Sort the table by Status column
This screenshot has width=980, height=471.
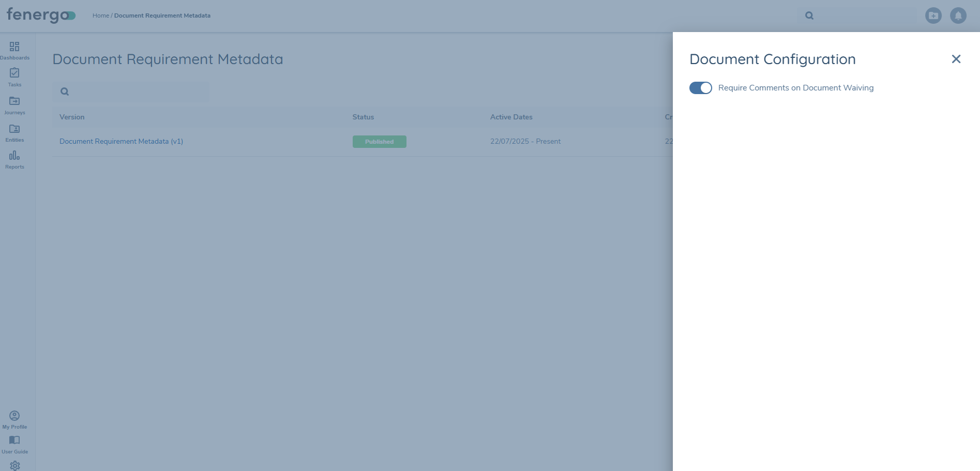click(363, 117)
